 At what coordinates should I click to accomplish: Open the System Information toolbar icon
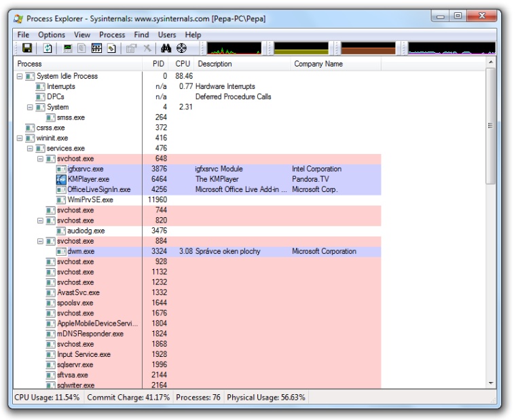[67, 48]
